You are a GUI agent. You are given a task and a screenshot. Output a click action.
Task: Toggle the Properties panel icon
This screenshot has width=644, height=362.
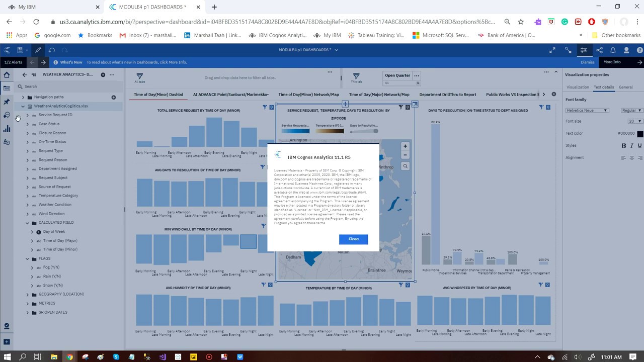click(584, 50)
